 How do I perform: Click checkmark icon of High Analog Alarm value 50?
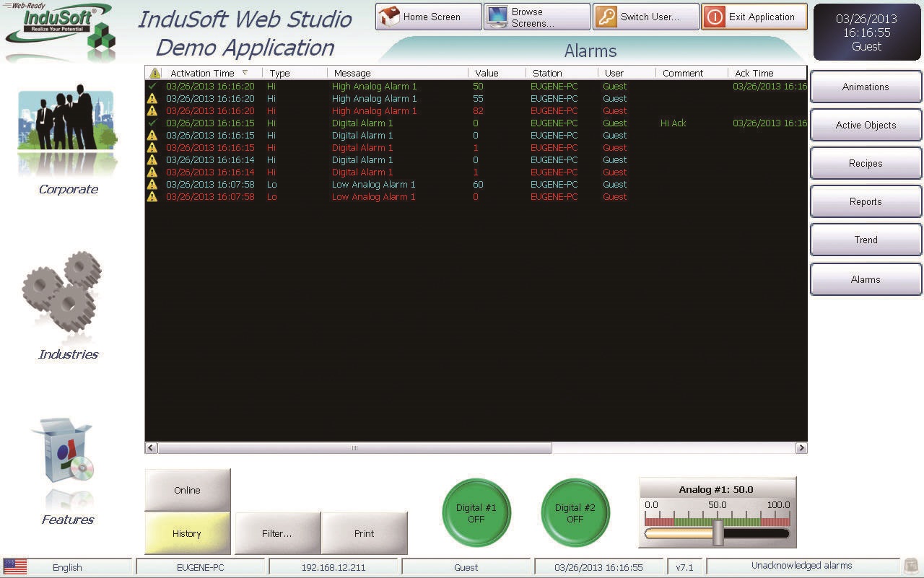[152, 86]
